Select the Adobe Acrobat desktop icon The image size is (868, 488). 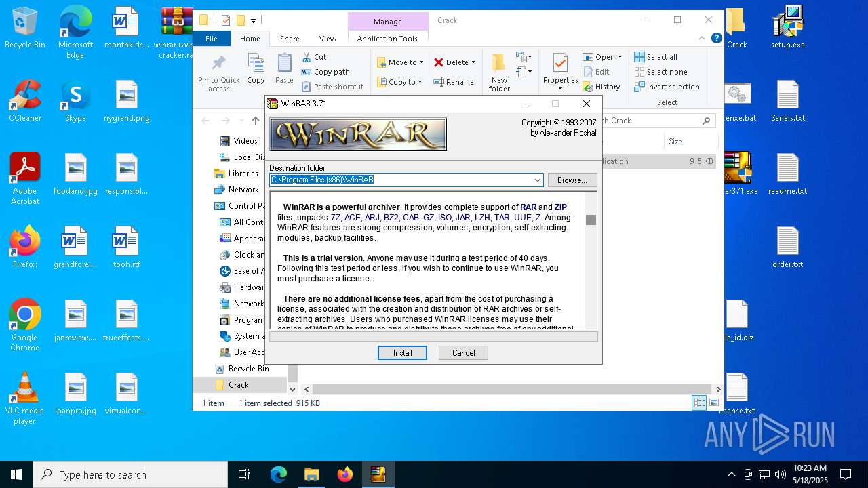tap(25, 179)
